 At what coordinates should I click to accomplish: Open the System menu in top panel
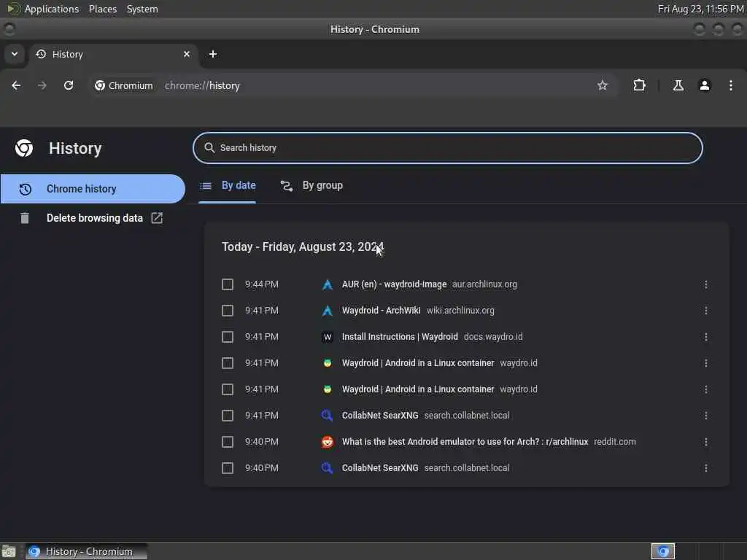pos(142,9)
